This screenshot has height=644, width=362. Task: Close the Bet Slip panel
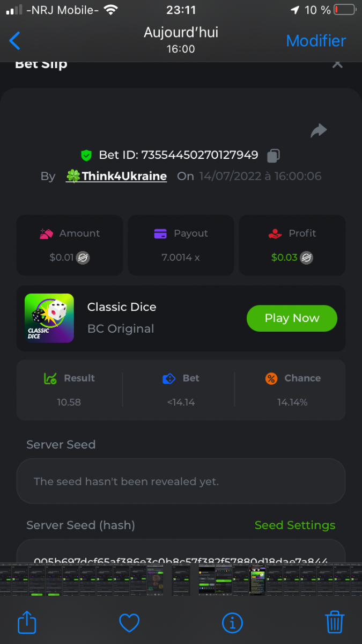[337, 64]
